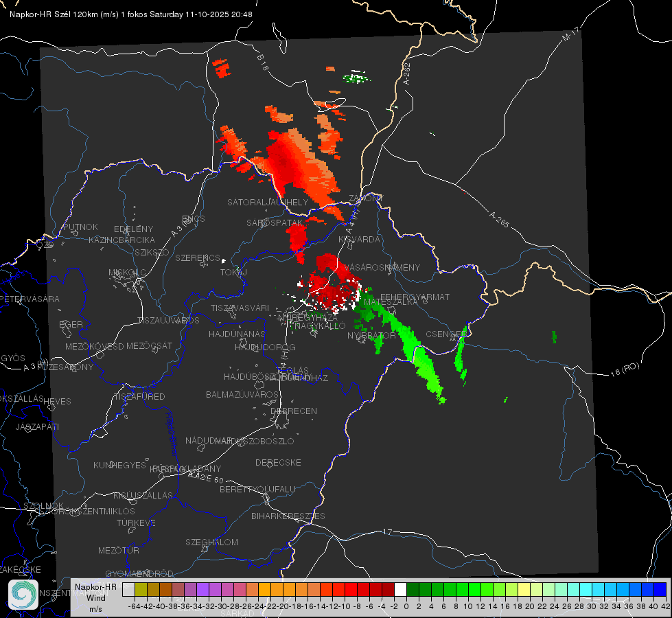672x618 pixels.
Task: Click the FEHÉRGYARMAT town label
Action: tap(415, 297)
